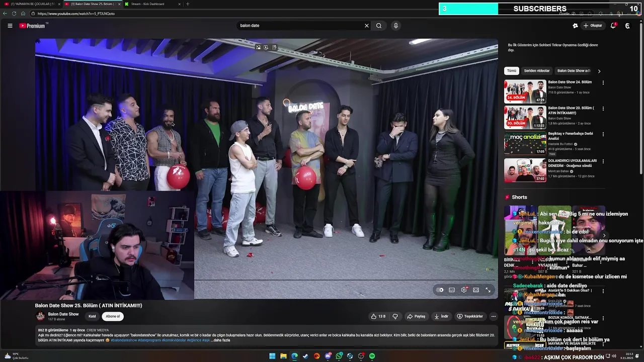Click the İndir download button

click(x=441, y=316)
